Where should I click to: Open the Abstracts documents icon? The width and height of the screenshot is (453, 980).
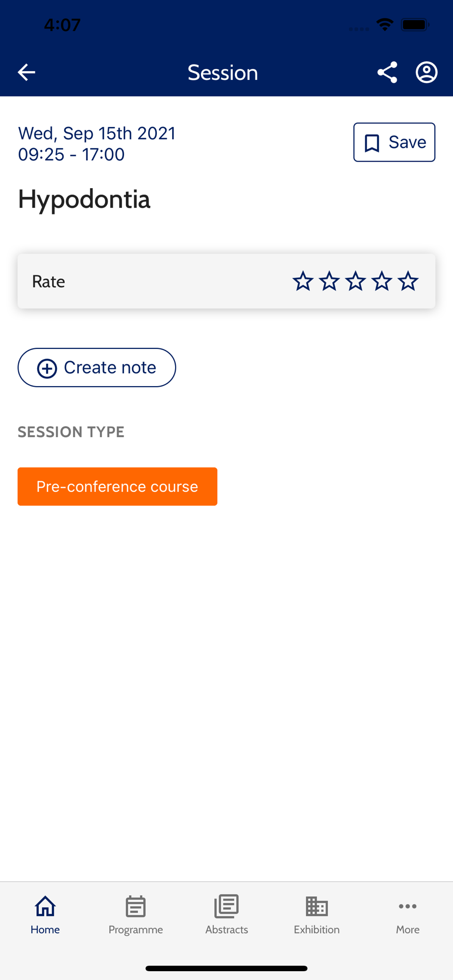(x=226, y=906)
